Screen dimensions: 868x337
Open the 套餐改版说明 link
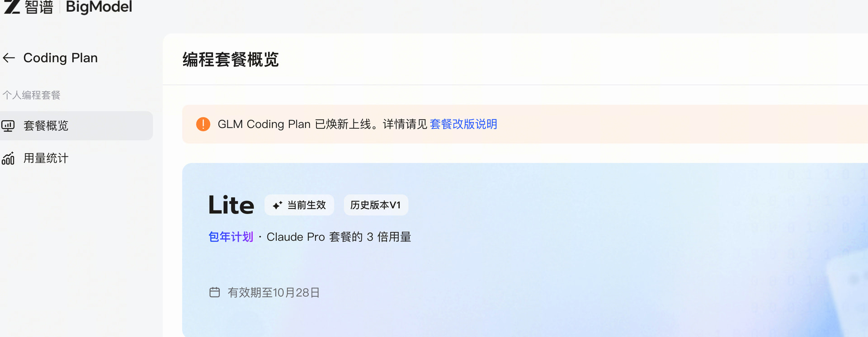click(463, 124)
